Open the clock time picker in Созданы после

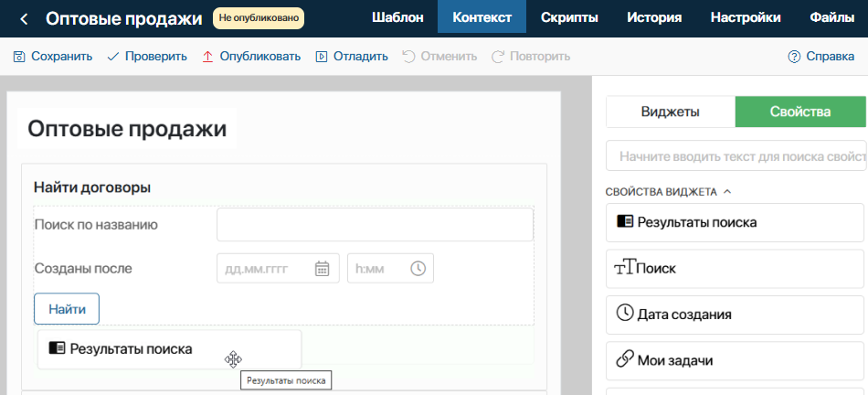tap(418, 268)
